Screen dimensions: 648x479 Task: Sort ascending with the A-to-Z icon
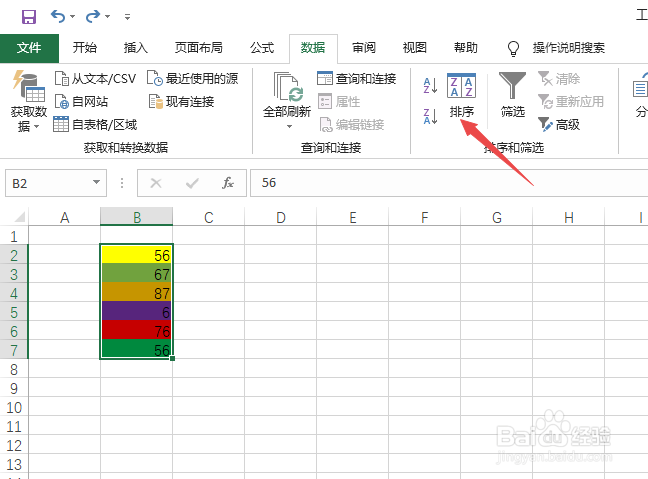430,86
